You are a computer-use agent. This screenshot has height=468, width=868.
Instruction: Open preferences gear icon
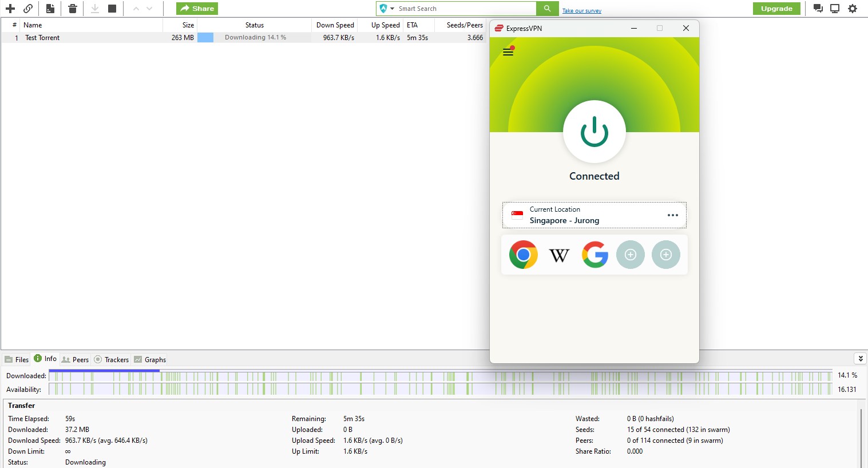(853, 9)
